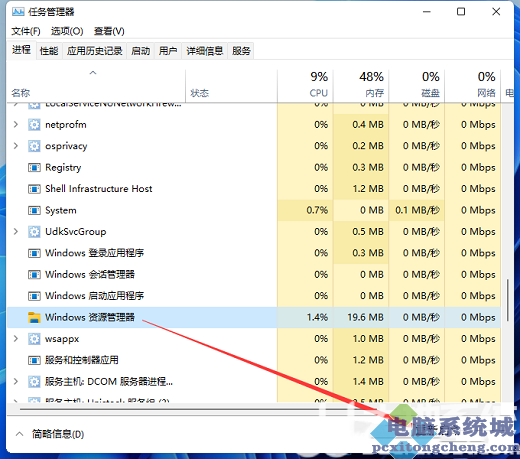The image size is (520, 459).
Task: Expand the wsappx process group
Action: [x=16, y=339]
